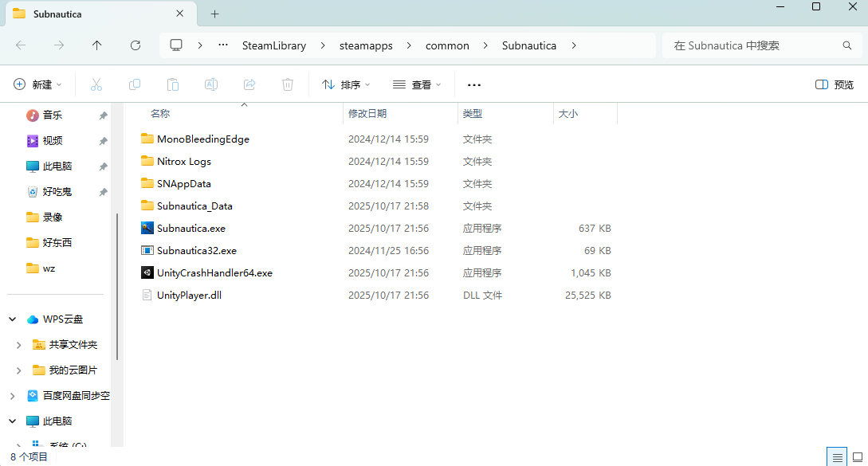Collapse the WPS云盘 tree node
The height and width of the screenshot is (466, 868).
click(13, 319)
